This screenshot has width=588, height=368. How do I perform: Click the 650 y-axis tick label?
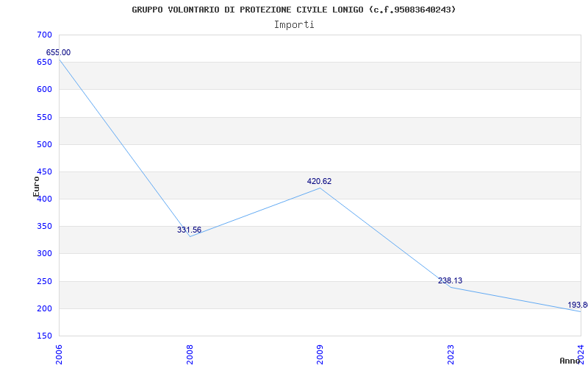click(x=44, y=63)
